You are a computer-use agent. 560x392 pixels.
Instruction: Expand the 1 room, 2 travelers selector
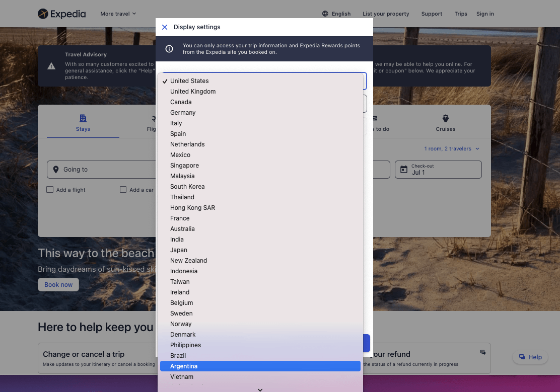[x=452, y=148]
